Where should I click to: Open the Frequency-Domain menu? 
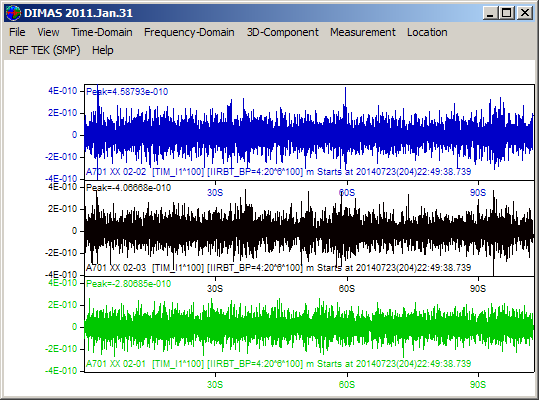pyautogui.click(x=189, y=32)
